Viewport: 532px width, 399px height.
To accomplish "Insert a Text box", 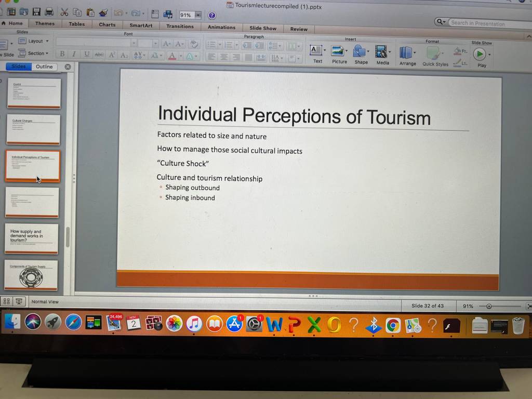I will (317, 54).
